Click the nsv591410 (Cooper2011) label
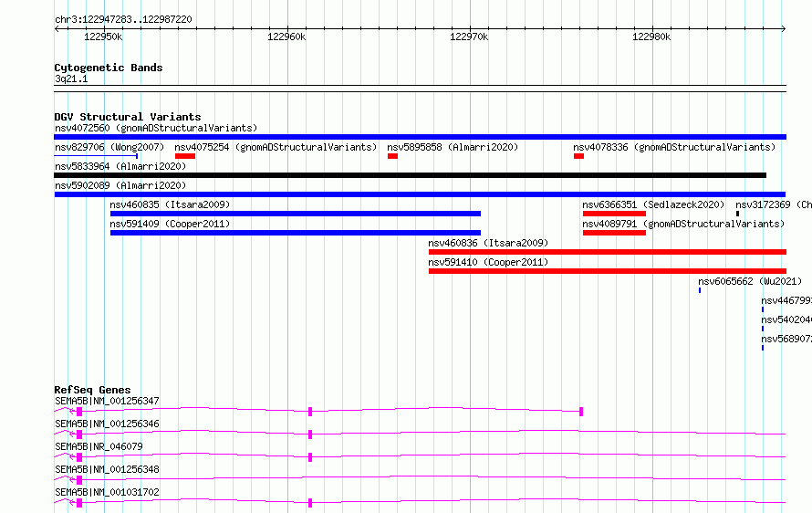Viewport: 812px width, 513px height. coord(488,262)
